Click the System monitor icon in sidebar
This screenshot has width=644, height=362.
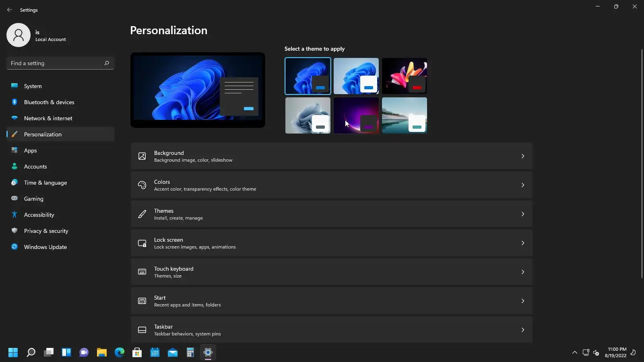pyautogui.click(x=14, y=86)
